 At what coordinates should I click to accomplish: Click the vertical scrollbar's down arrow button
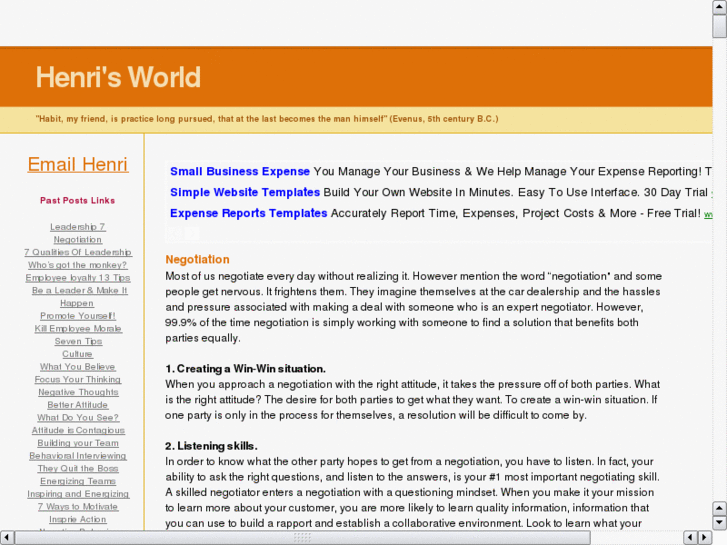(719, 523)
